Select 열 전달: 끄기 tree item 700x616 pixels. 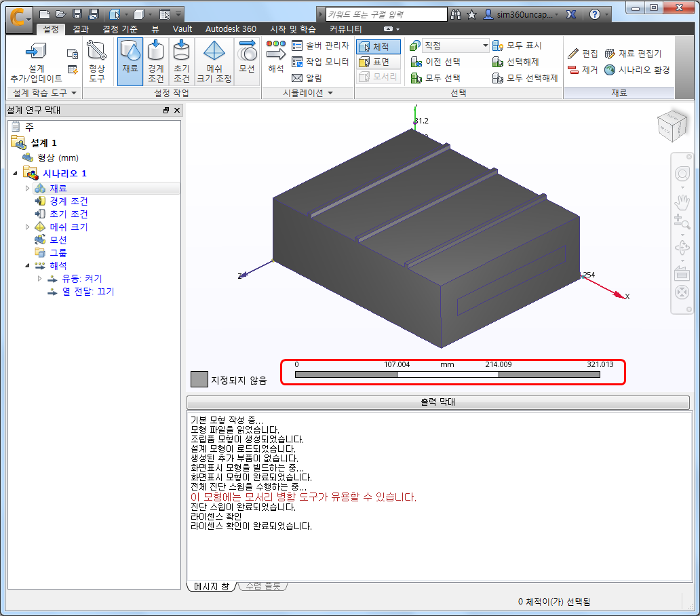pos(87,292)
